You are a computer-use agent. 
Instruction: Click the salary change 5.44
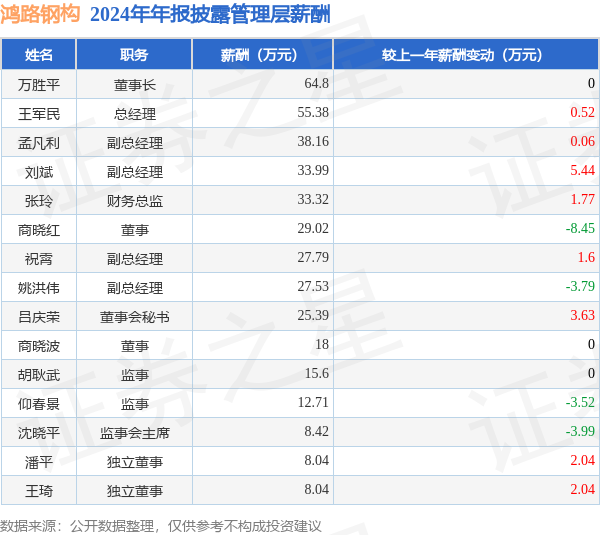click(582, 171)
